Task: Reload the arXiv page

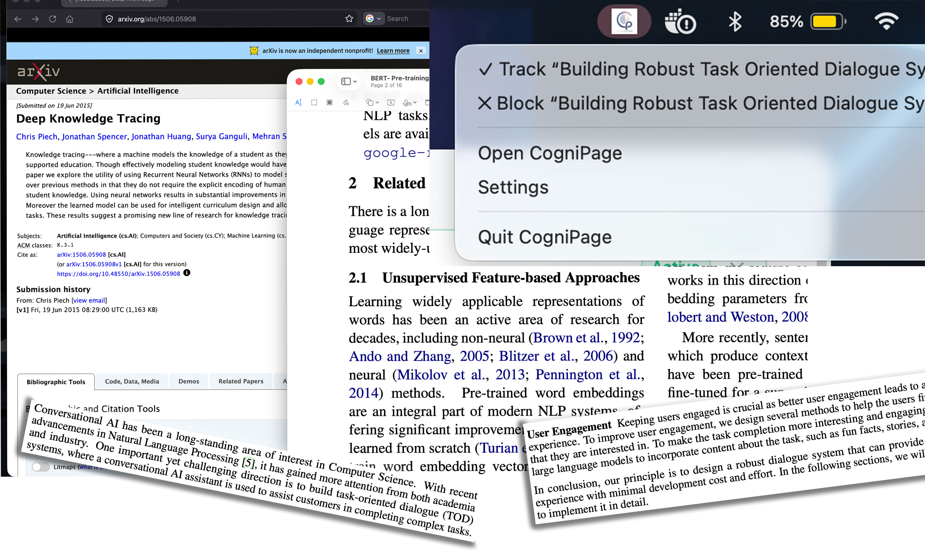Action: click(x=53, y=19)
